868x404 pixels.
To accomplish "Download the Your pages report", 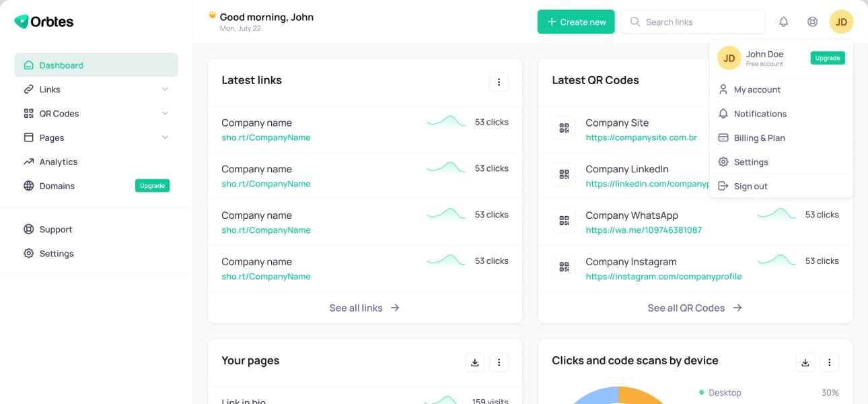I will point(474,362).
